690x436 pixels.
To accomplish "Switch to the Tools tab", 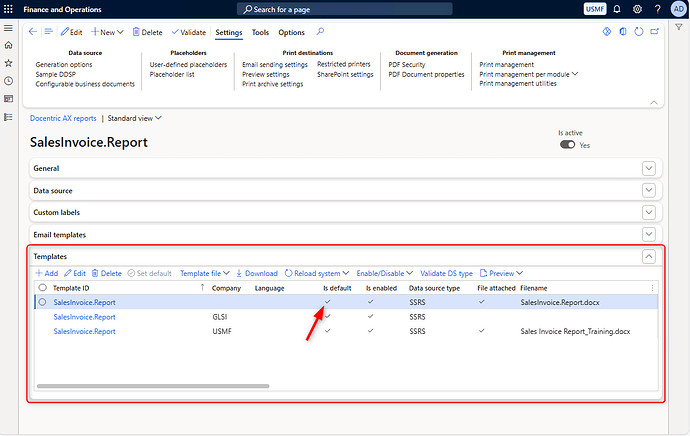I will point(260,32).
